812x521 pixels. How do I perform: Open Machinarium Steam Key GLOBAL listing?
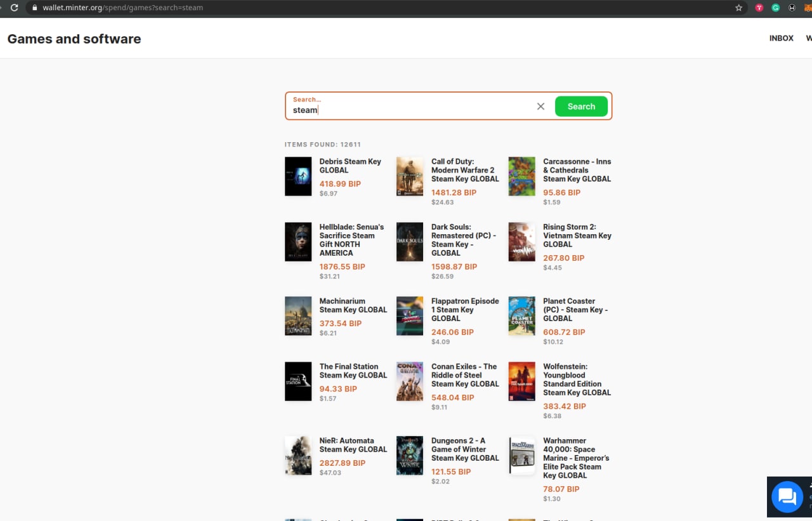[x=353, y=305]
